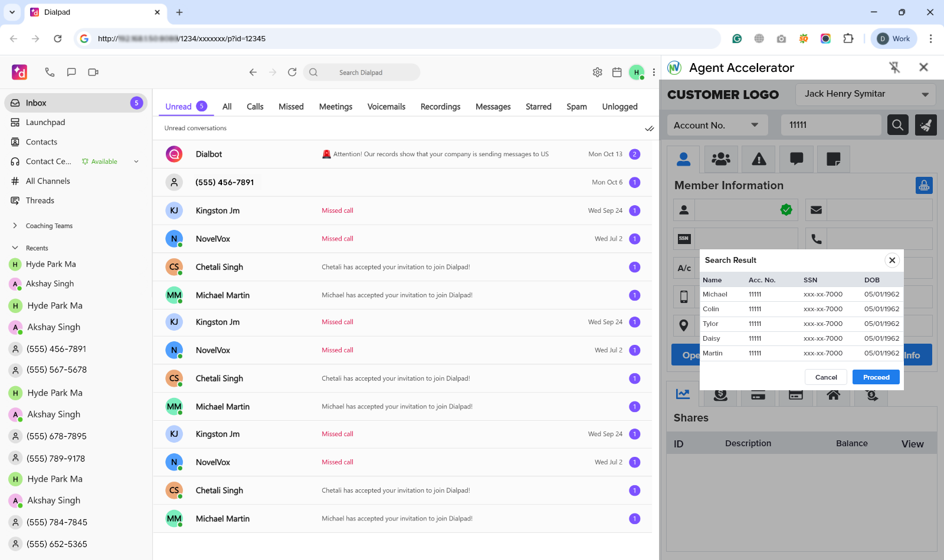The height and width of the screenshot is (560, 944).
Task: Switch to the Calls tab
Action: tap(255, 107)
